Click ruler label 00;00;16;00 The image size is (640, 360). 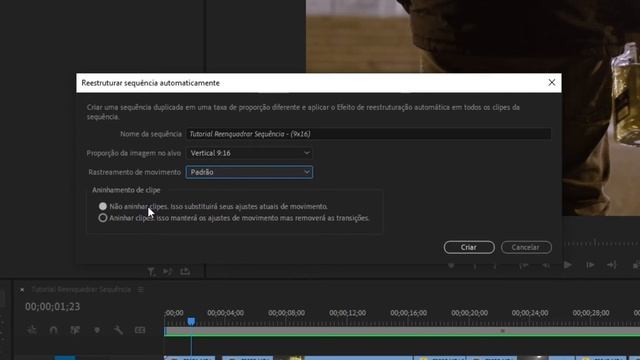tap(409, 313)
